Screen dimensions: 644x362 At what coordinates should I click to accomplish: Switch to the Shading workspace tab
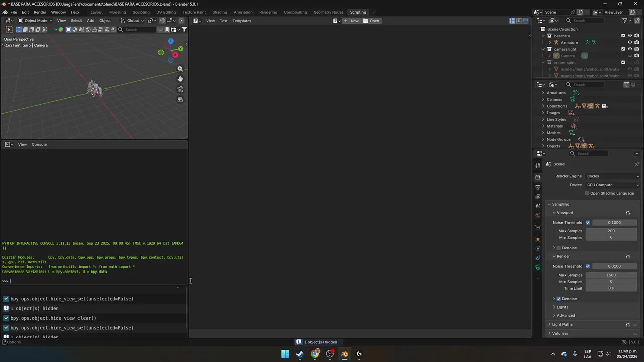pos(220,12)
